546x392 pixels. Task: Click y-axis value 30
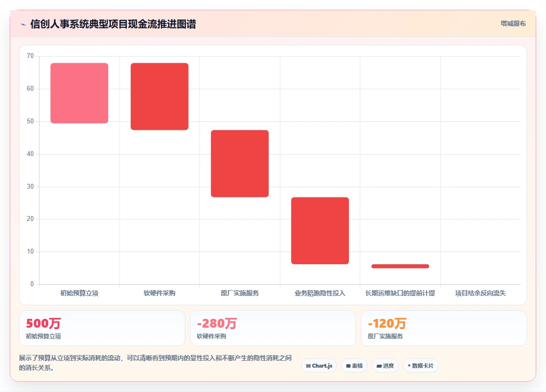pos(30,187)
